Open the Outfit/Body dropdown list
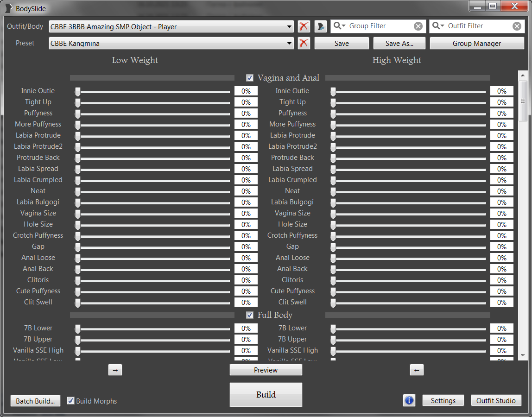 [x=290, y=27]
